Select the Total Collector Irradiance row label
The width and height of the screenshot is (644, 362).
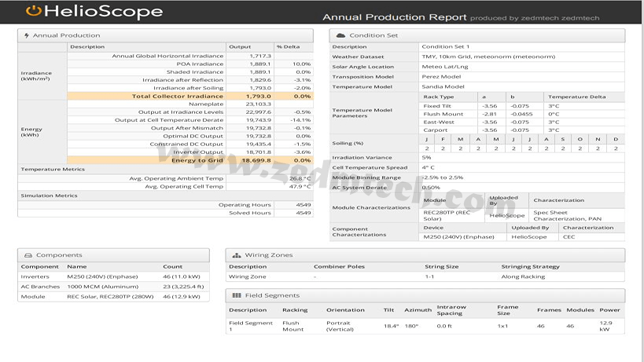coord(178,97)
